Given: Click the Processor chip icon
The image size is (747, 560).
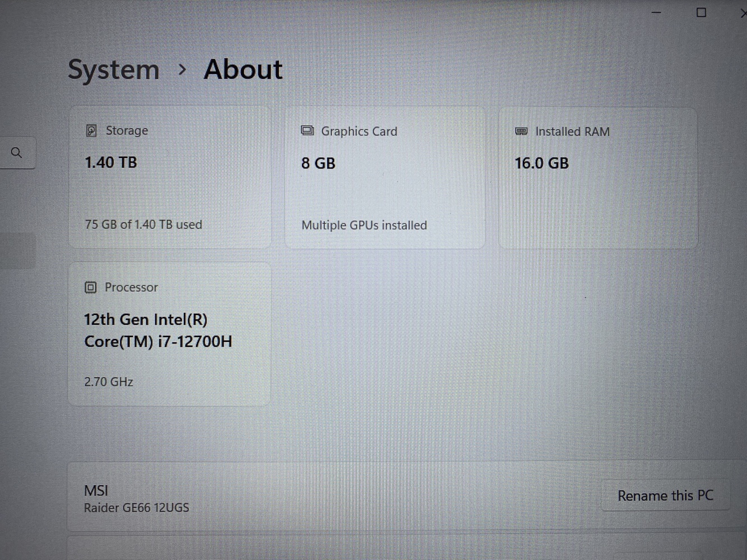Looking at the screenshot, I should (90, 287).
